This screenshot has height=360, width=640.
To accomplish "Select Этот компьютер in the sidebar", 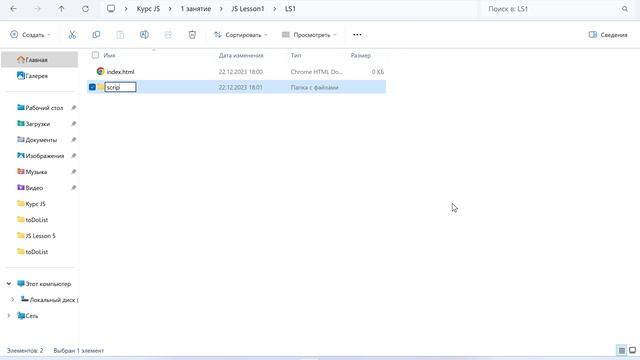I will [48, 284].
